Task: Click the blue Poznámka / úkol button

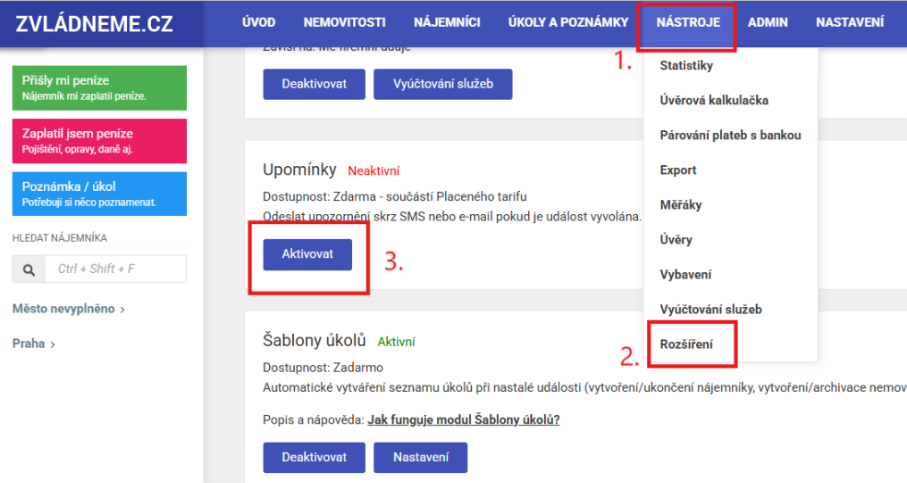Action: (x=99, y=194)
